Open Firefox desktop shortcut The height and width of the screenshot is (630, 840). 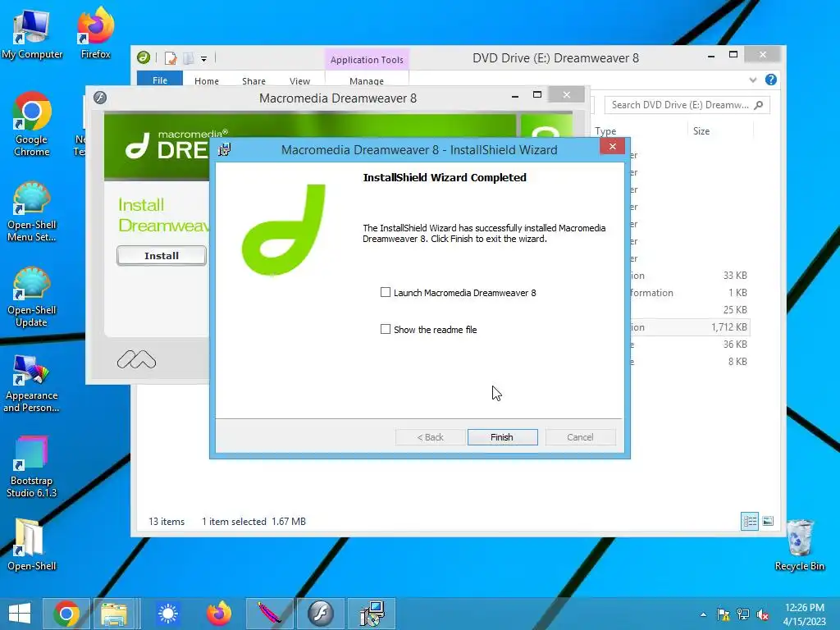coord(95,33)
